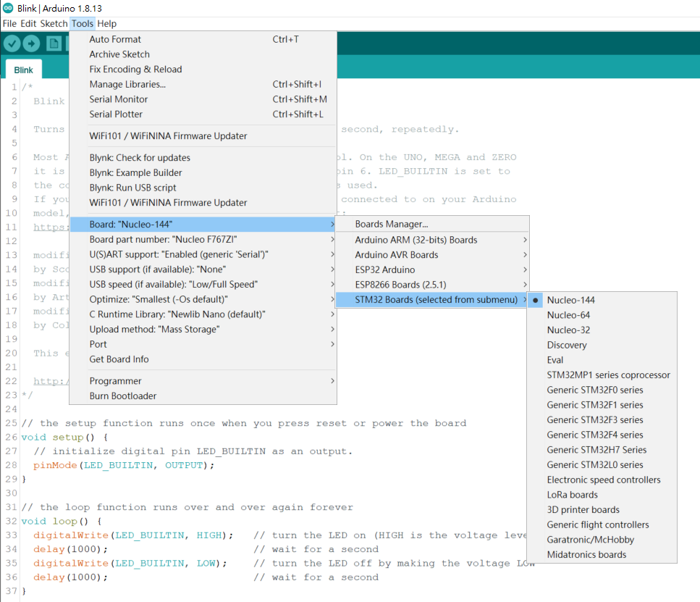Expand USB support (if available) submenu
Viewport: 700px width, 602px height.
pos(203,269)
